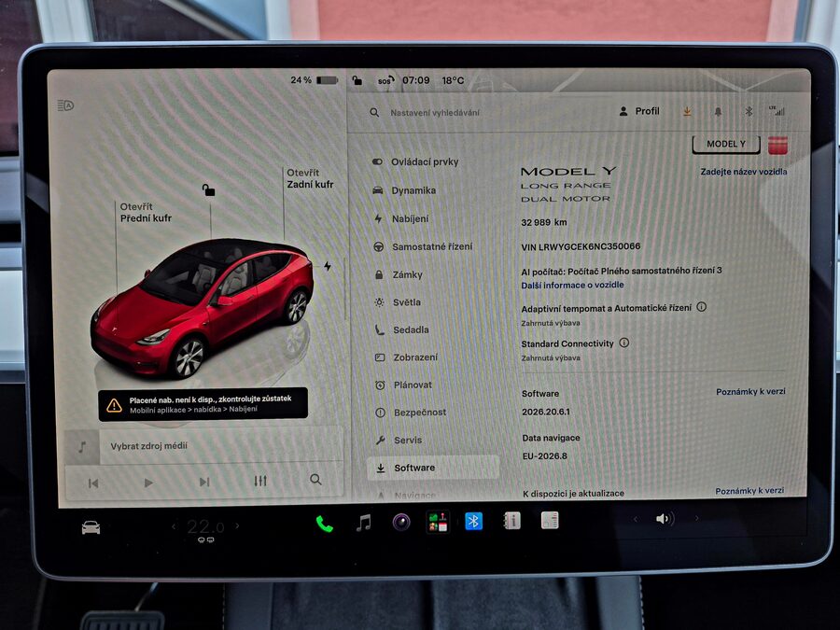Image resolution: width=840 pixels, height=630 pixels.
Task: Open the media equalizer settings
Action: coord(260,481)
